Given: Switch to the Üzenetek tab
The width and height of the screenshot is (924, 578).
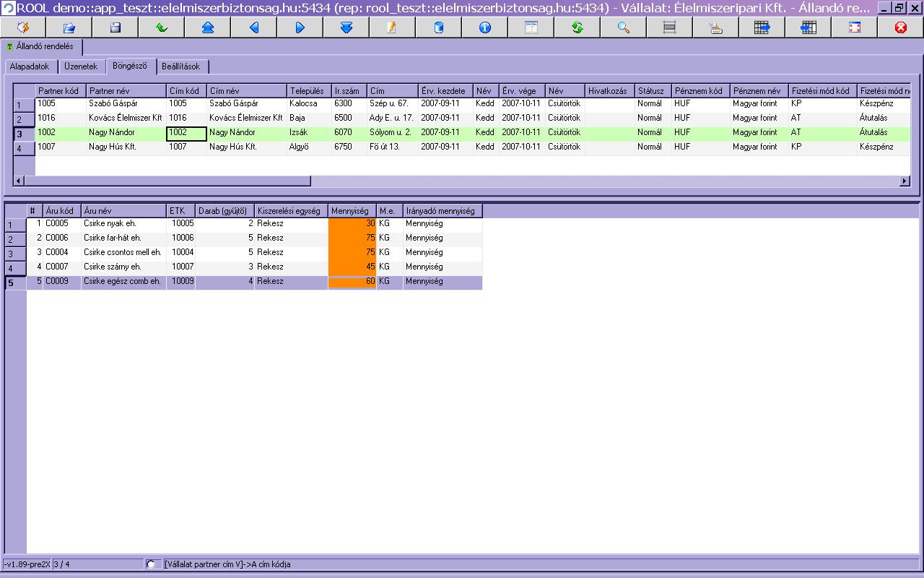Looking at the screenshot, I should [x=81, y=66].
